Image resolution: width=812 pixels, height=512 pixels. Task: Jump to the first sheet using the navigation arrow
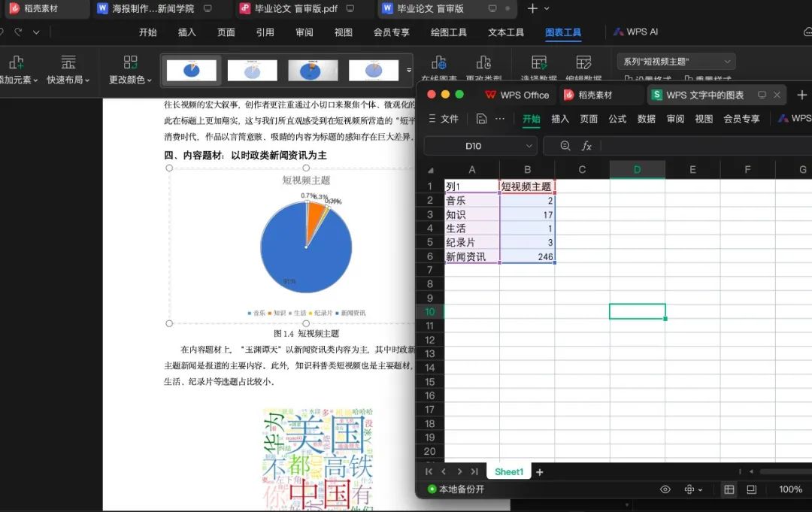429,472
